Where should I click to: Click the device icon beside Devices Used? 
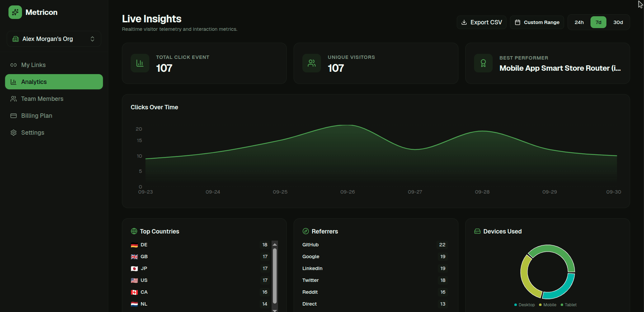point(477,231)
